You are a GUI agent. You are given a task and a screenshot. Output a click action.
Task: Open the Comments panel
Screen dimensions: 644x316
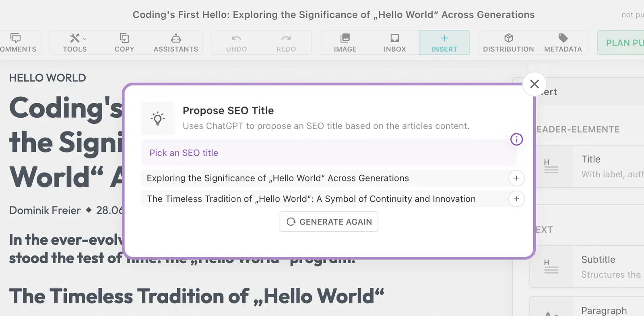point(18,42)
